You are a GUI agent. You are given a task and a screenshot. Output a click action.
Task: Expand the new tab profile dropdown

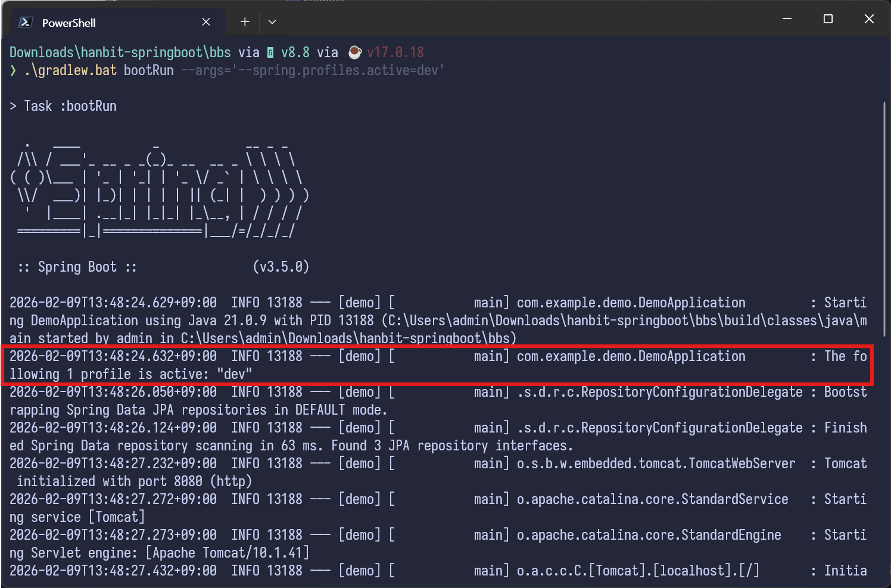click(272, 22)
